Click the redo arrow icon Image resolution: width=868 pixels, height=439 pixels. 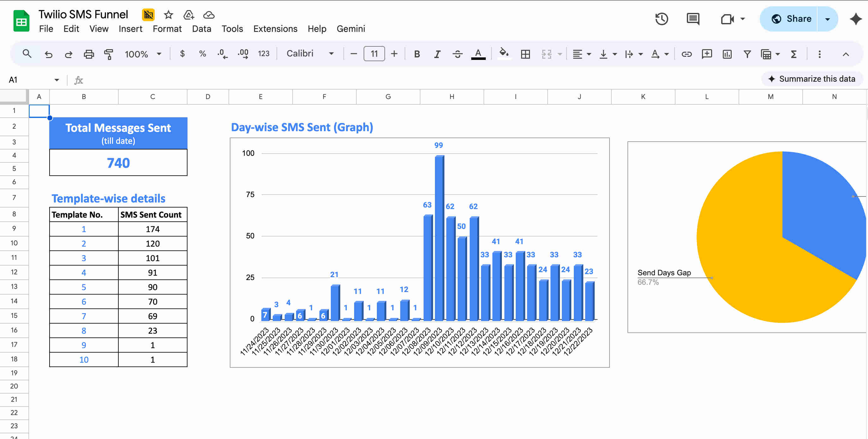(x=68, y=54)
